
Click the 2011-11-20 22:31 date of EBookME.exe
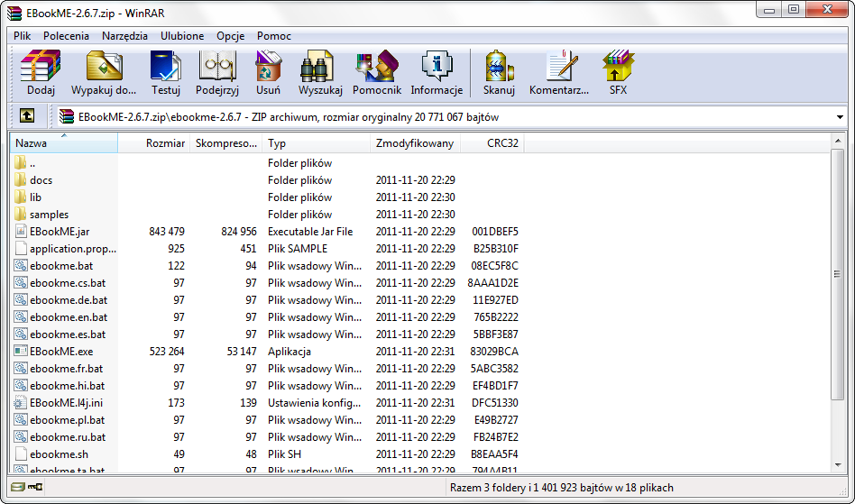point(416,352)
